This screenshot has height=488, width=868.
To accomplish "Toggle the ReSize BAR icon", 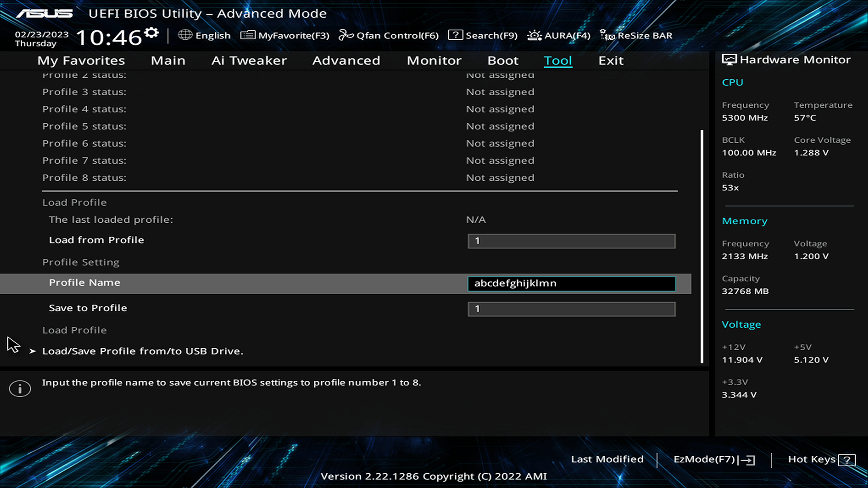I will [x=607, y=35].
